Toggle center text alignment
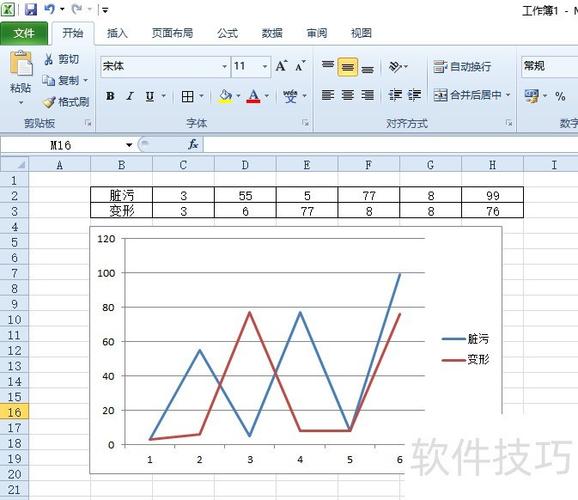The height and width of the screenshot is (500, 578). pos(348,96)
